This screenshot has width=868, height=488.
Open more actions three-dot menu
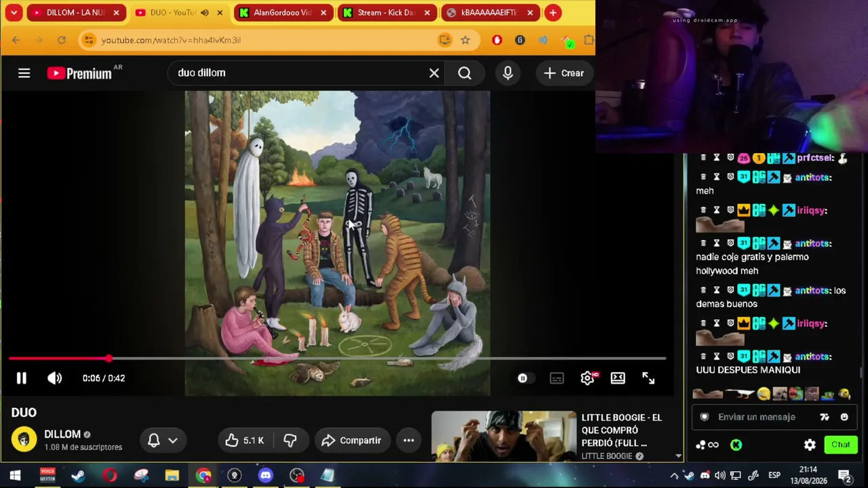409,441
